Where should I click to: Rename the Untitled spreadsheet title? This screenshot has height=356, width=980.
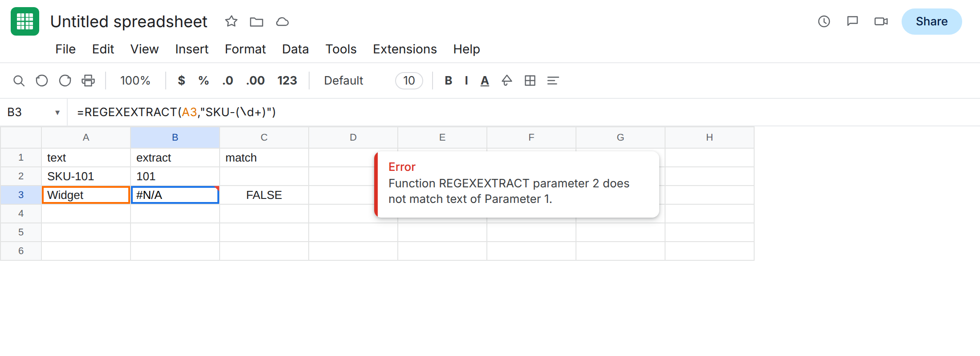coord(129,21)
